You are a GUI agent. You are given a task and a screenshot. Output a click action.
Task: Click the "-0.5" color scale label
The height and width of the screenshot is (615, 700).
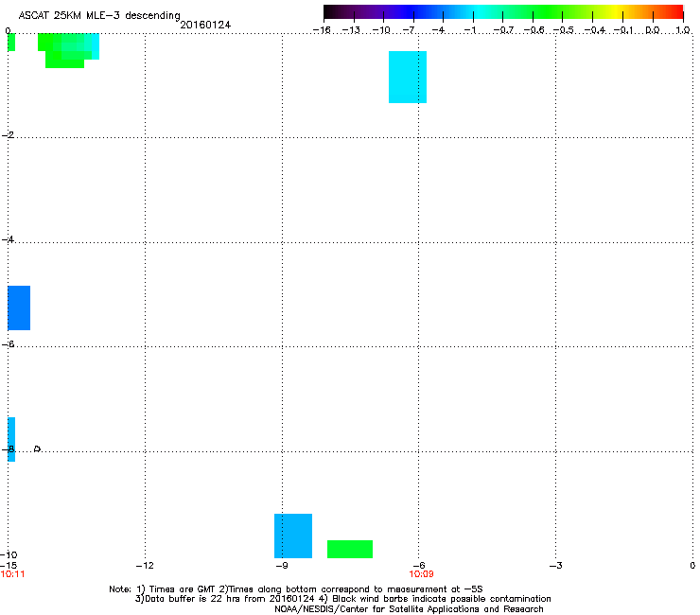point(563,30)
